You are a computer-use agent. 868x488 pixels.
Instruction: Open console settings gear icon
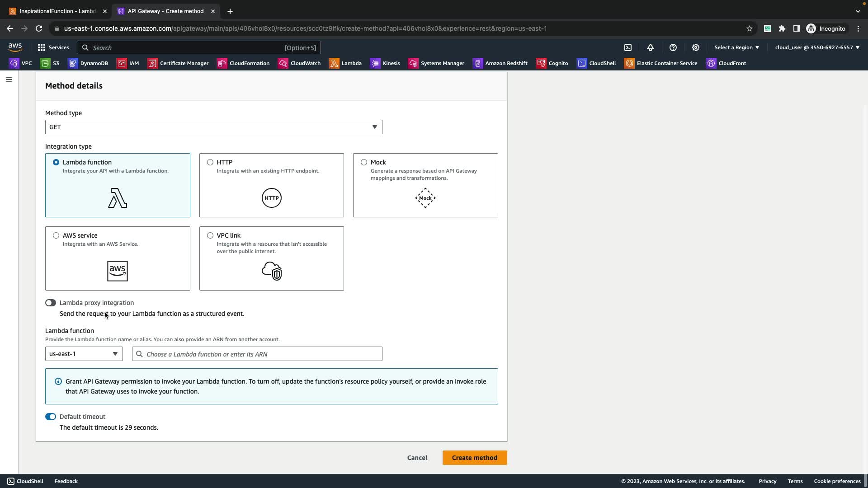point(696,47)
